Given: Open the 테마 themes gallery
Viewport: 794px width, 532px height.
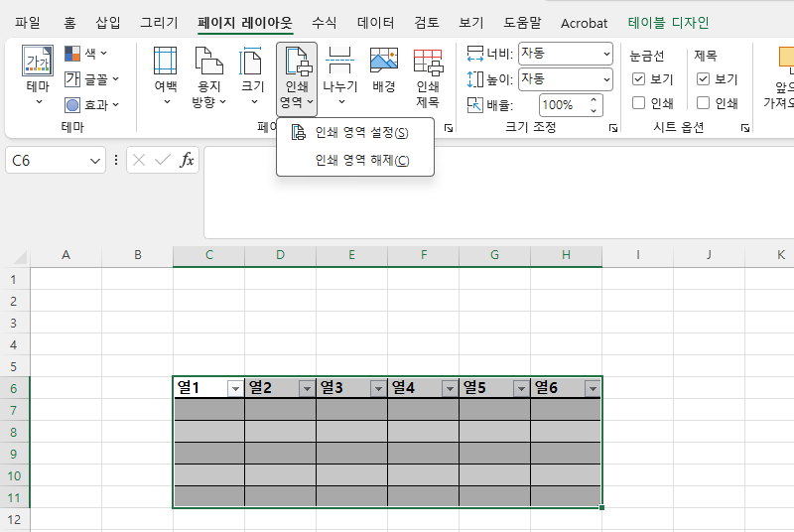Looking at the screenshot, I should click(x=38, y=74).
